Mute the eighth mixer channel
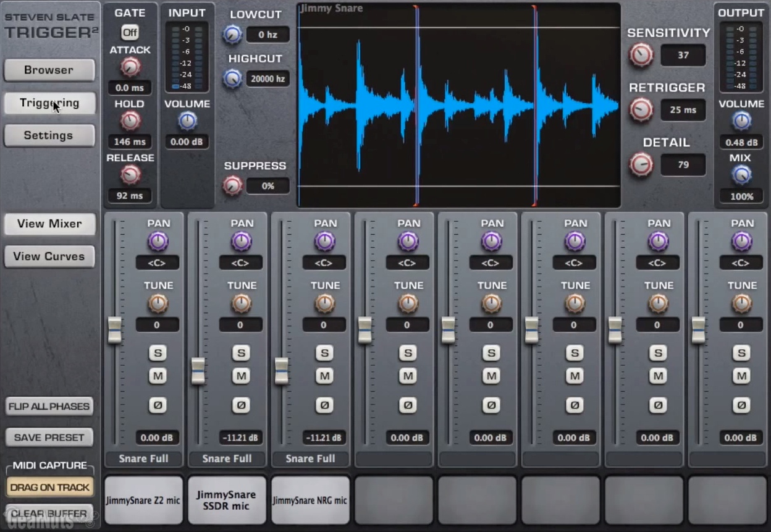Viewport: 771px width, 532px height. tap(741, 376)
